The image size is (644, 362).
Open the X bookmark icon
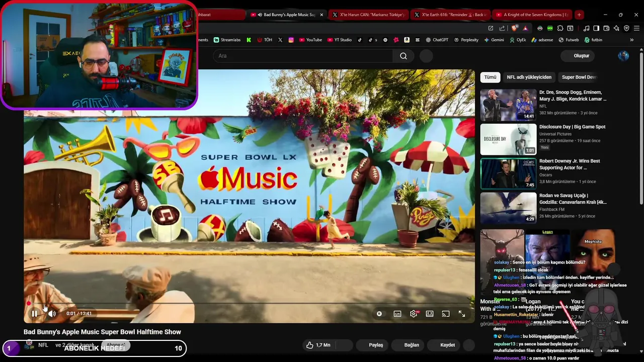pyautogui.click(x=280, y=40)
